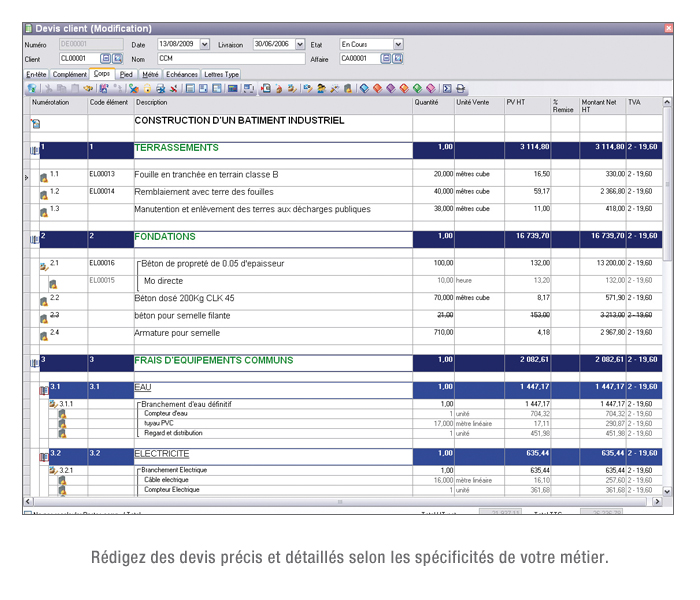
Task: Click the lookup icon beside Affaire CA00001
Action: (384, 59)
